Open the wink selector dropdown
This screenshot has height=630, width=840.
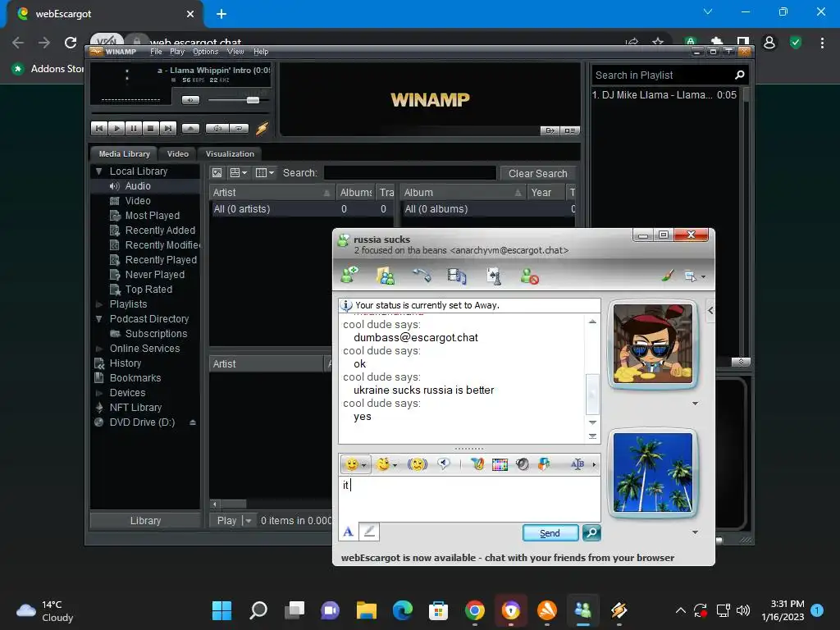pyautogui.click(x=387, y=464)
